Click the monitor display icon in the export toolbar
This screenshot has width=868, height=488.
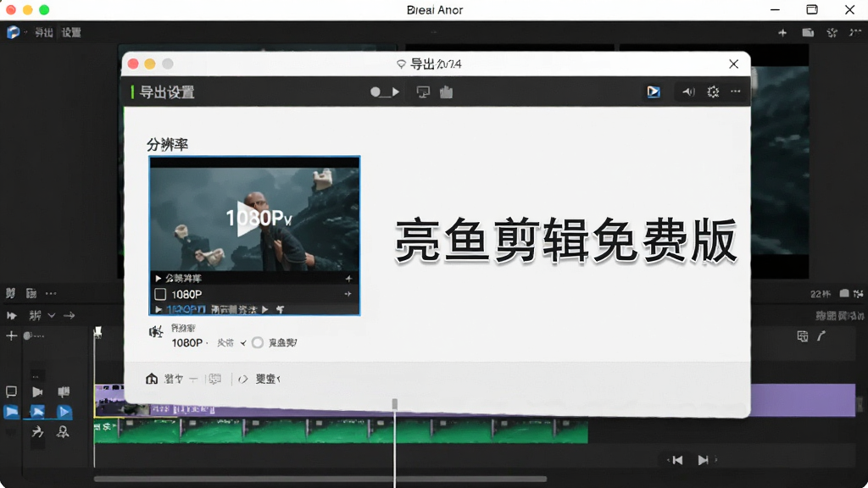[423, 91]
